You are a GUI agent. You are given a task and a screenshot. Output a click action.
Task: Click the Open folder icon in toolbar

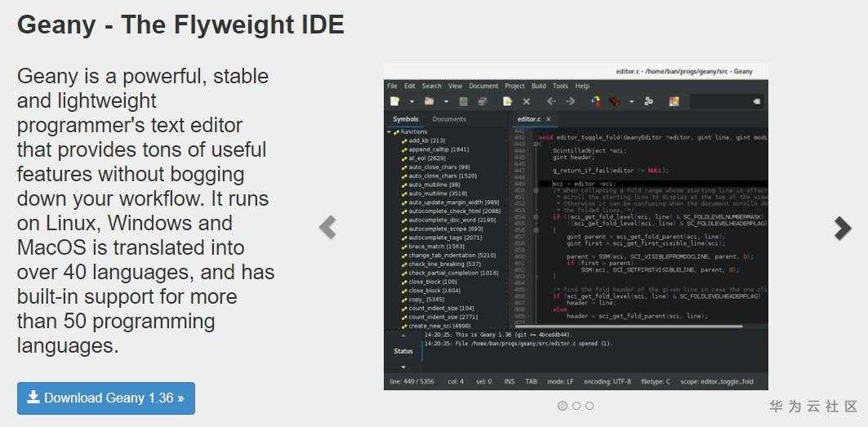(x=429, y=101)
